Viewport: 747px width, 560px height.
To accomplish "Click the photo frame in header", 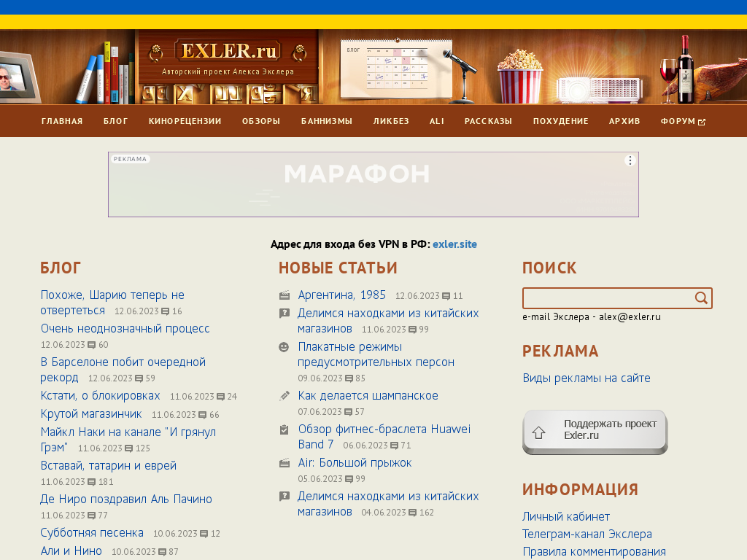I will tap(18, 77).
